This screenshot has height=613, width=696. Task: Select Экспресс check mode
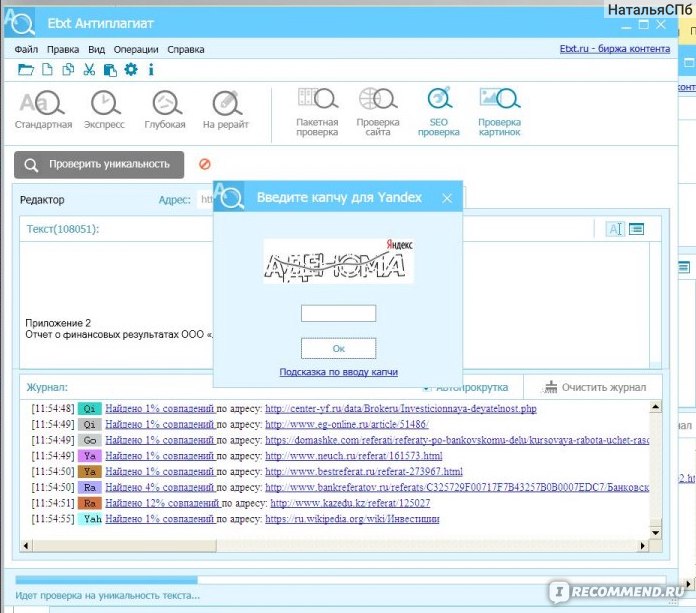click(x=104, y=110)
